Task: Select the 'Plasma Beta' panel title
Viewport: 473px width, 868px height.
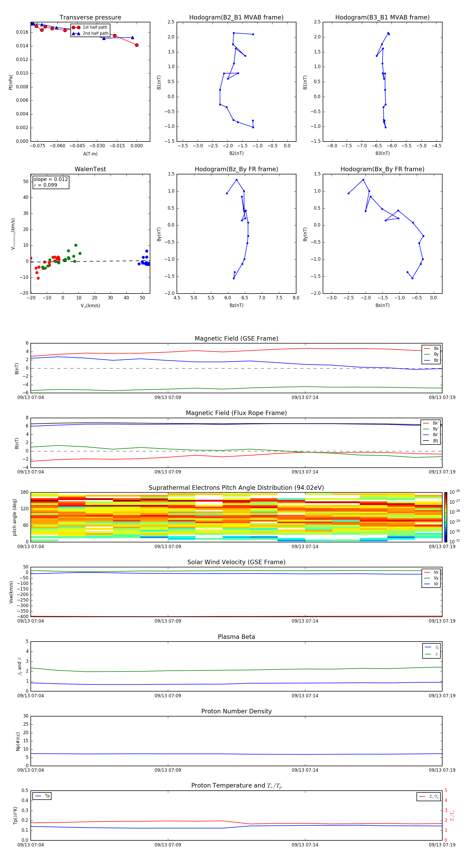Action: [236, 637]
